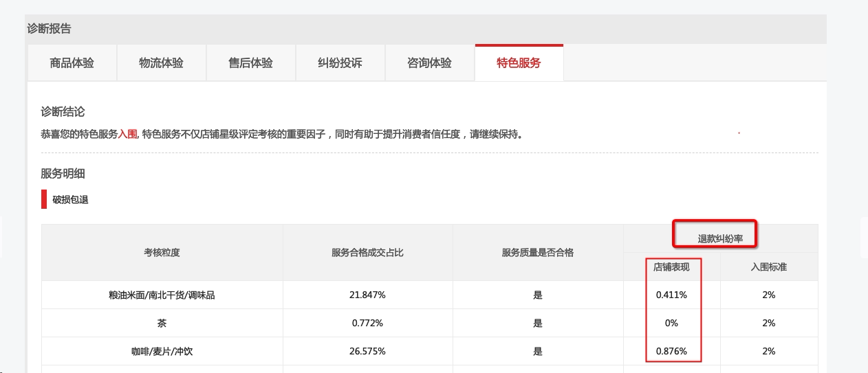868x373 pixels.
Task: Click the 退款纠纷率 header cell
Action: (x=720, y=239)
